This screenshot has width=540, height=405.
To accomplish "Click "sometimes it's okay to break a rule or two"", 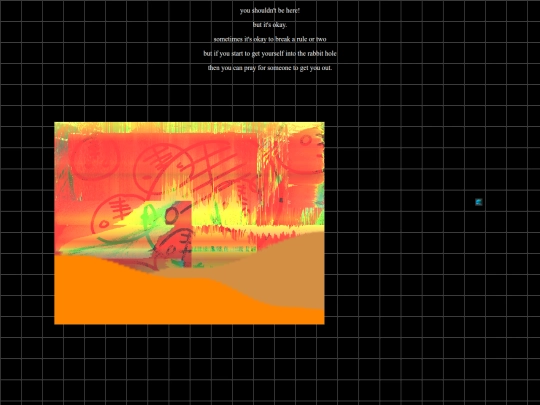I will pos(270,39).
